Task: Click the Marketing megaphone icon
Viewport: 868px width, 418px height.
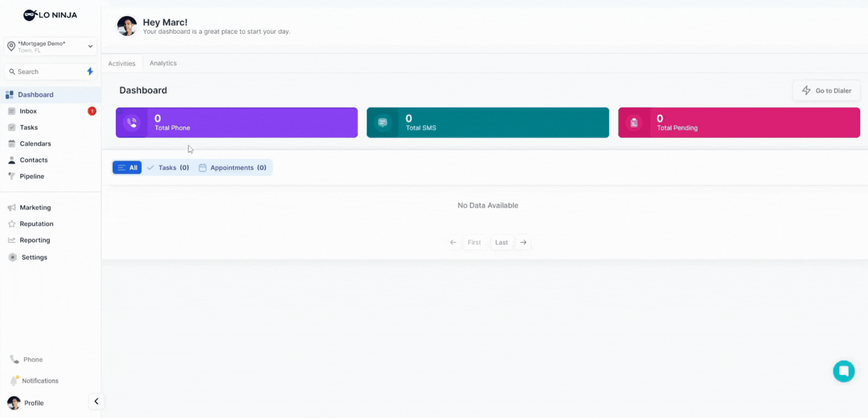Action: (12, 208)
